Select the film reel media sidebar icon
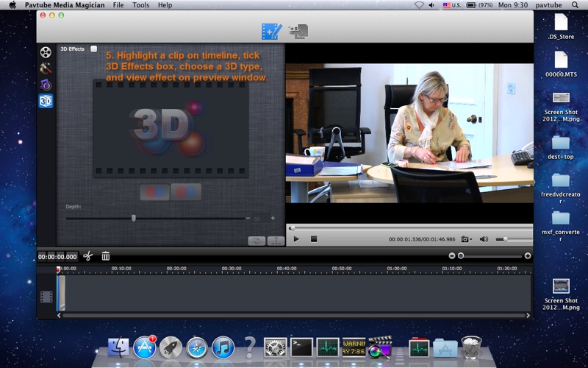The image size is (588, 368). [x=46, y=52]
